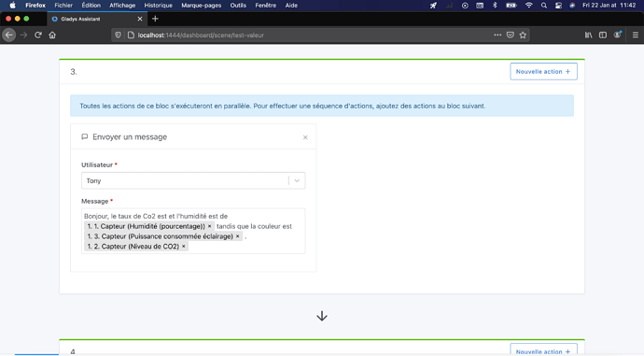Go to the Firefox home page
The image size is (644, 356).
52,35
